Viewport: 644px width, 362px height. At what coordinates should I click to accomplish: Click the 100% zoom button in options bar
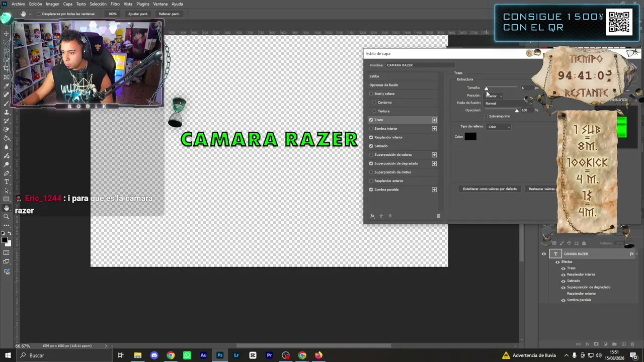click(x=112, y=14)
